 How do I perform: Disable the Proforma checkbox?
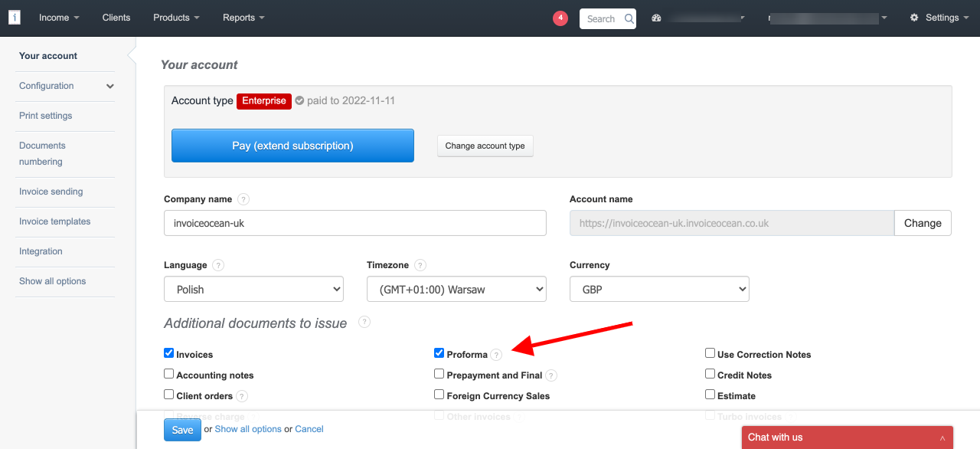click(x=439, y=353)
